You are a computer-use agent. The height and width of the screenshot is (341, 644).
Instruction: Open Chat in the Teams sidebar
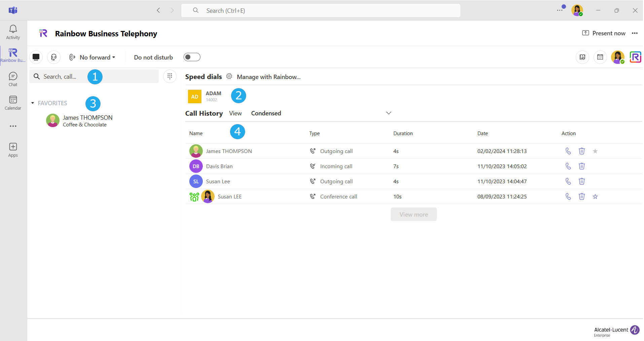point(13,79)
